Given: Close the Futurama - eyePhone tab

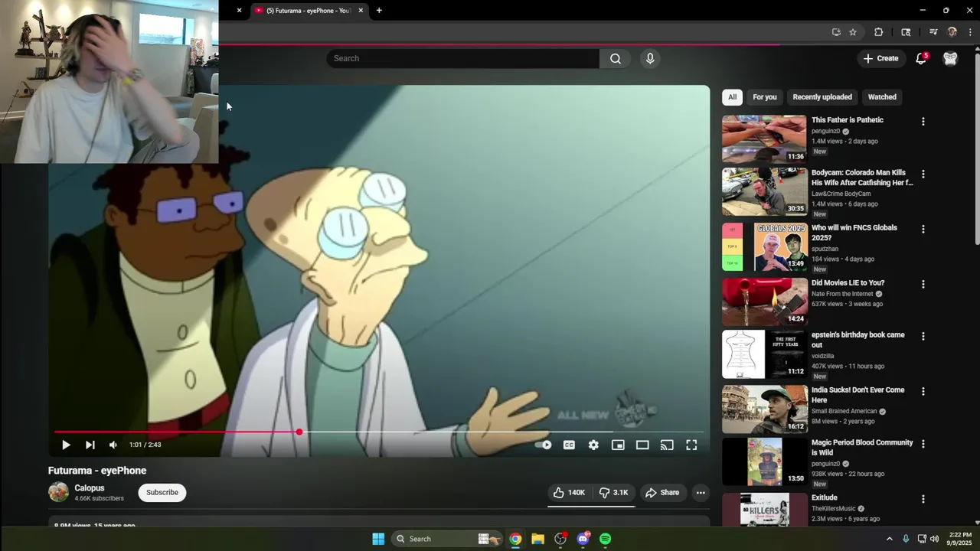Looking at the screenshot, I should tap(361, 11).
